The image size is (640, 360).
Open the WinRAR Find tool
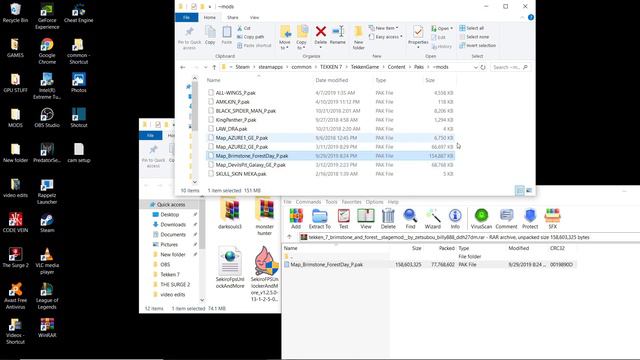(410, 218)
